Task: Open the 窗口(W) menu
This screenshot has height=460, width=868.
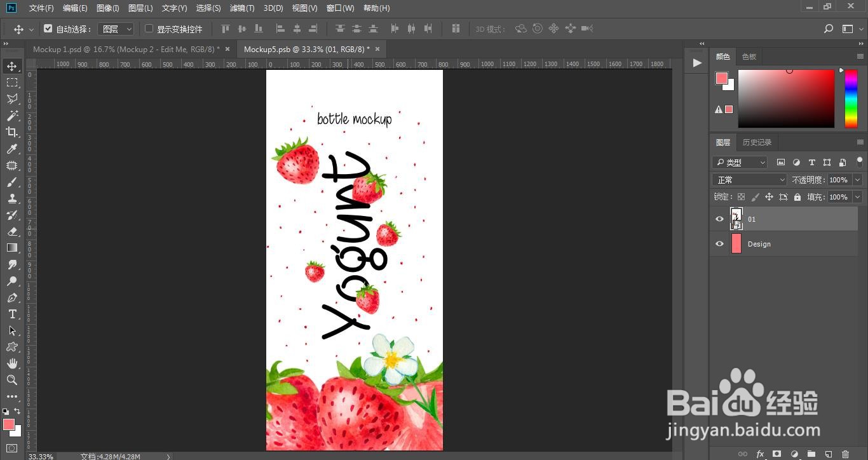Action: [x=341, y=8]
